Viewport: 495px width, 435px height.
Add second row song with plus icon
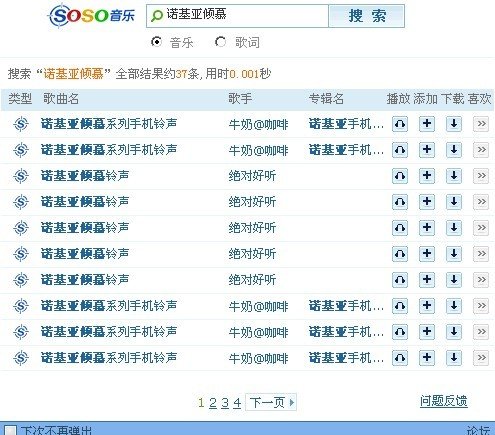pyautogui.click(x=427, y=150)
